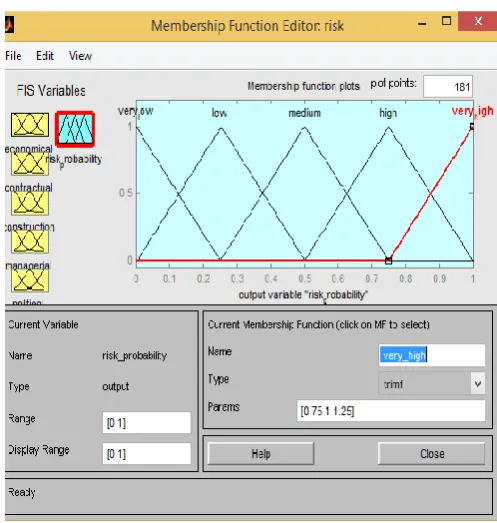Click the output variable axis label

pos(303,295)
